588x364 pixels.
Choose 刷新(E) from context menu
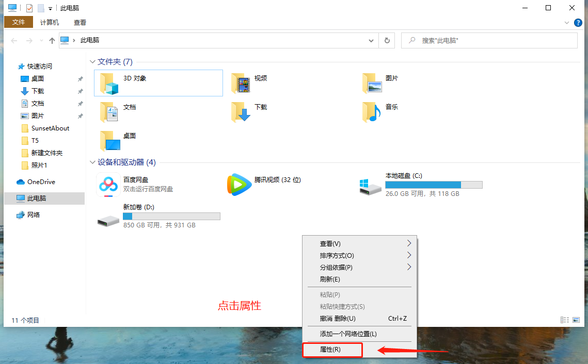point(360,279)
